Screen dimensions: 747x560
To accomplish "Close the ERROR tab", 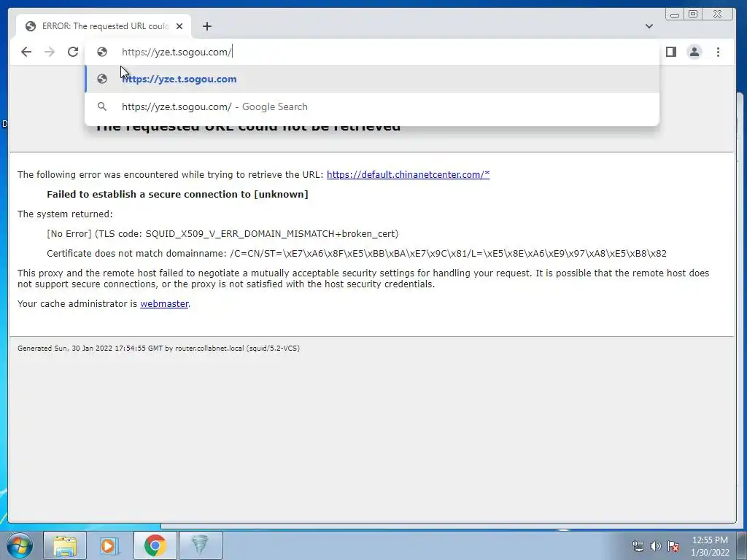I will click(x=179, y=26).
